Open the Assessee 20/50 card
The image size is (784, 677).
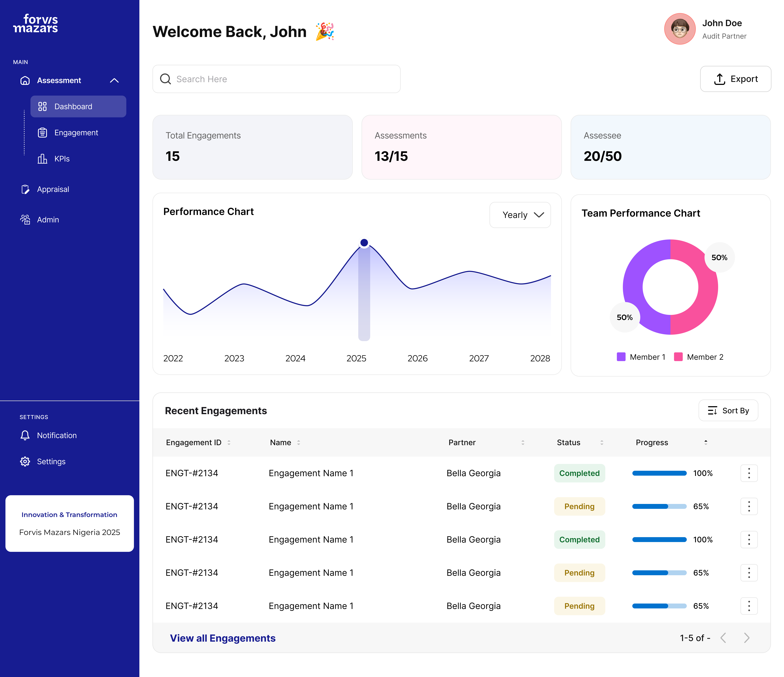[x=670, y=147]
